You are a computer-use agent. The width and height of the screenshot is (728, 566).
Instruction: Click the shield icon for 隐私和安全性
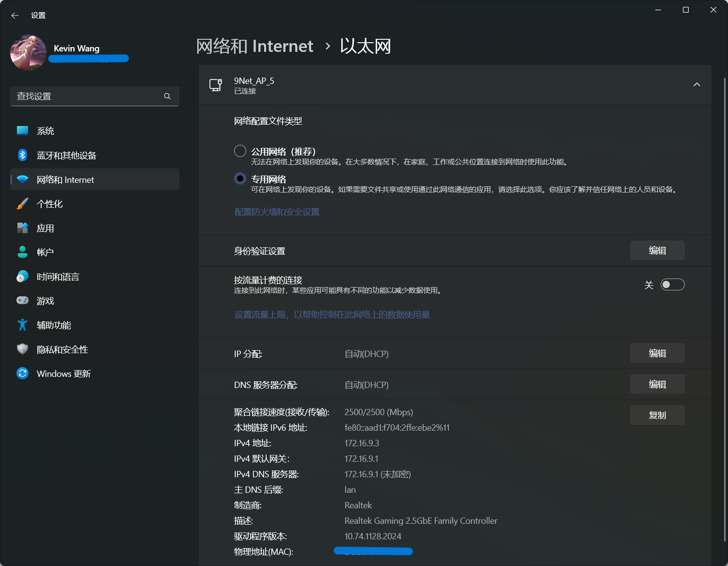(23, 349)
